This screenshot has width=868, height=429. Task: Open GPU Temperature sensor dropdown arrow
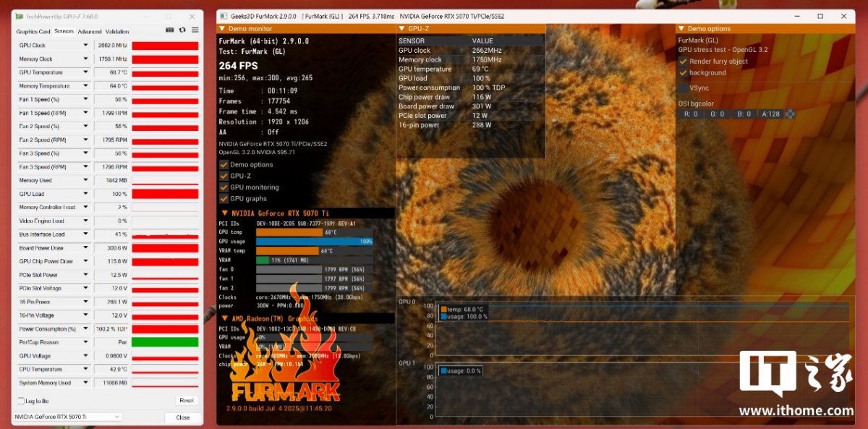(x=86, y=72)
